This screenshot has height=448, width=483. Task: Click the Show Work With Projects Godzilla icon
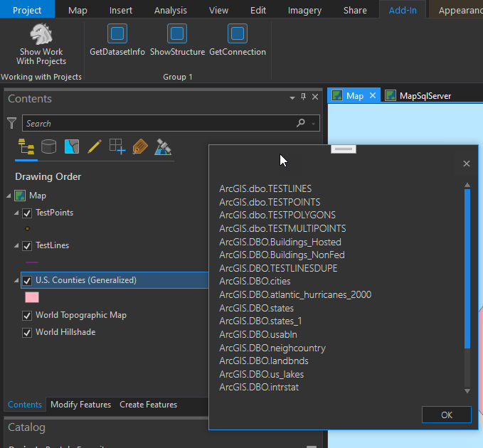click(x=41, y=33)
